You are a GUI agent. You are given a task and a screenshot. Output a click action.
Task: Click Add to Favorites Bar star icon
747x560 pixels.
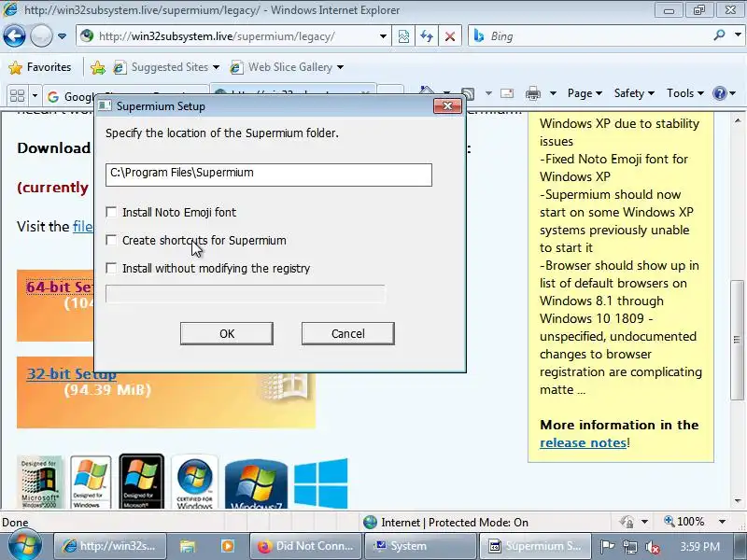point(98,67)
